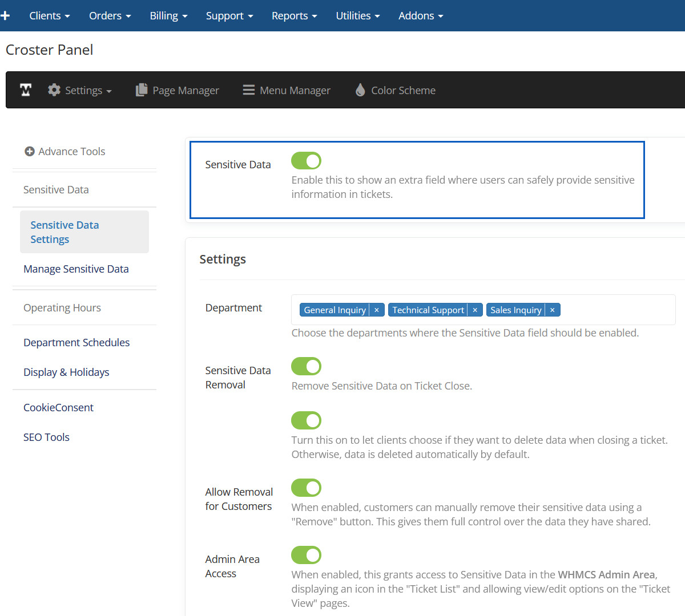This screenshot has height=616, width=685.
Task: Open Manage Sensitive Data page
Action: 76,269
